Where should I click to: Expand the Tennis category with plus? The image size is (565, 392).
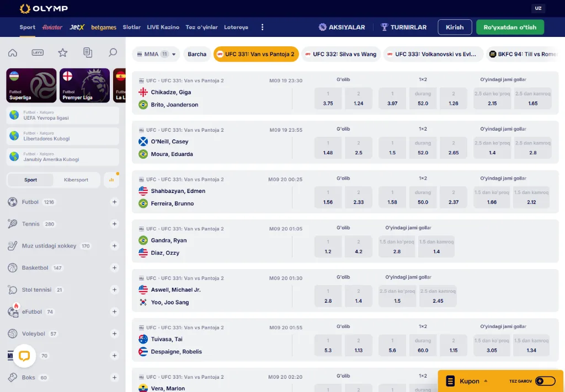tap(114, 224)
